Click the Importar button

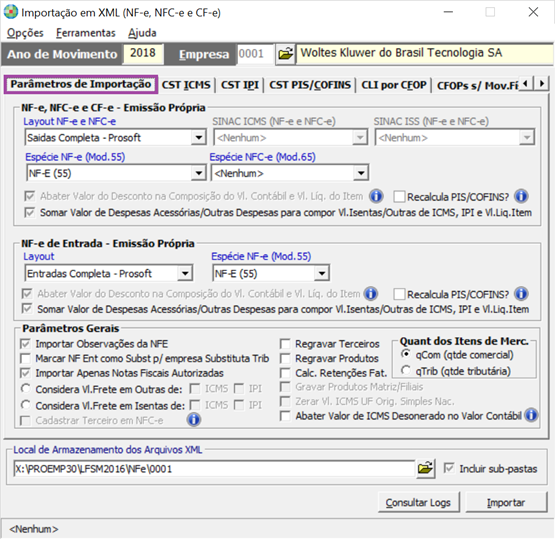click(x=506, y=503)
